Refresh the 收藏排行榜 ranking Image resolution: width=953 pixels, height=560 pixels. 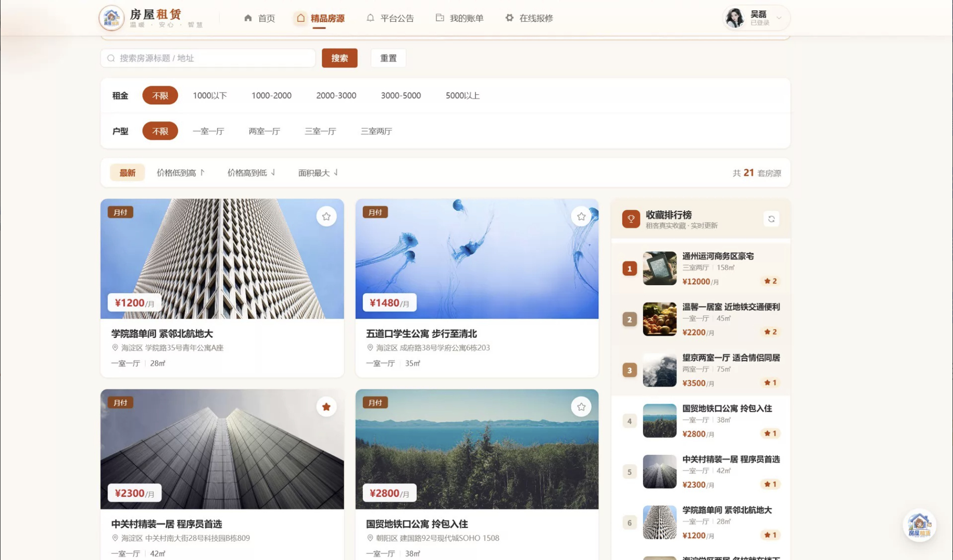click(771, 219)
